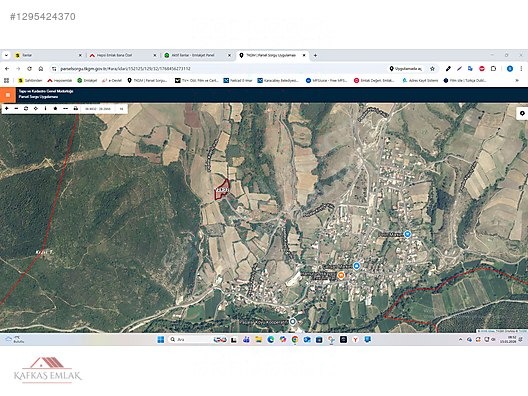Open the orange hamburger menu button
528x396 pixels.
point(8,95)
